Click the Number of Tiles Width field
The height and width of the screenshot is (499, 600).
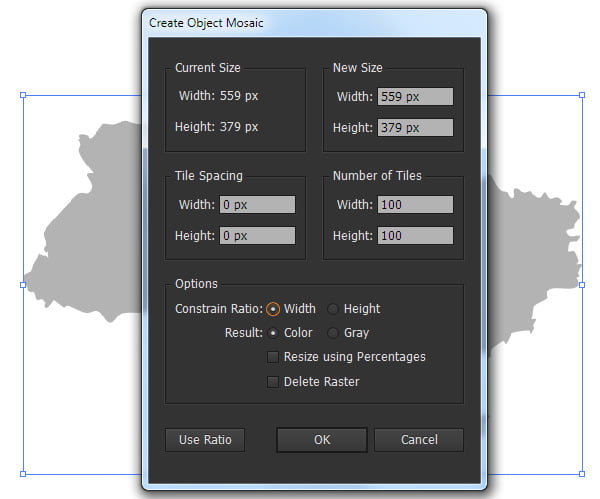tap(416, 204)
